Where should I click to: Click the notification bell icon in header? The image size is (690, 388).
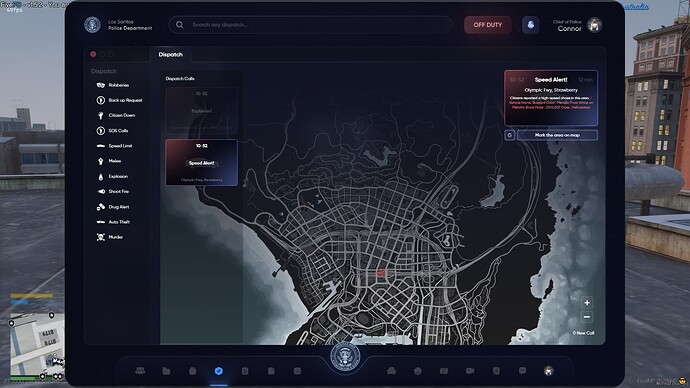(x=531, y=25)
